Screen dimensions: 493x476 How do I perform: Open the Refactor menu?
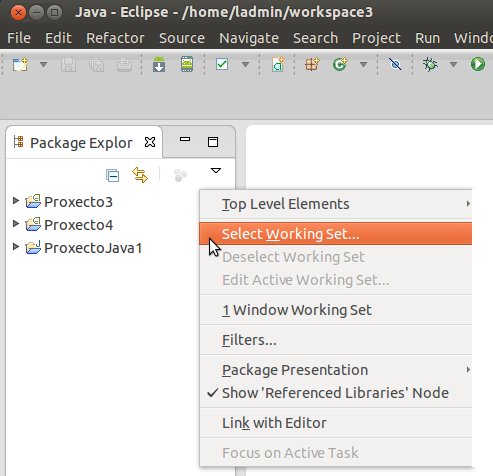pyautogui.click(x=115, y=38)
